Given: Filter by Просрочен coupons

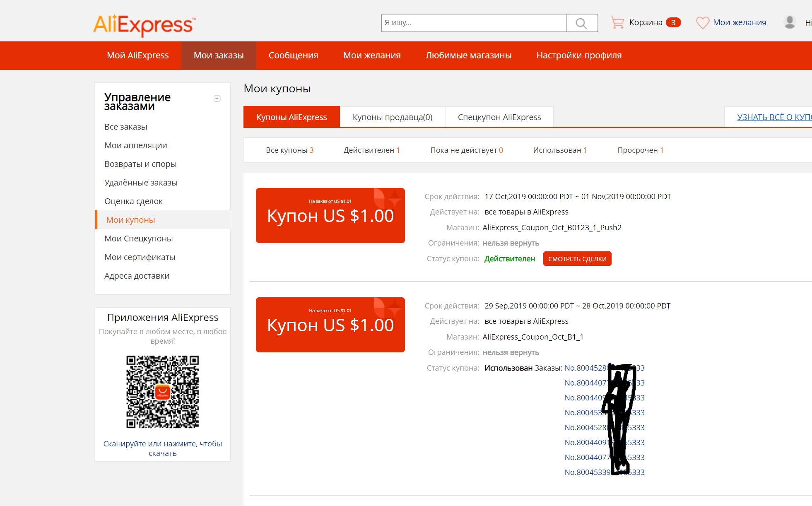Looking at the screenshot, I should (x=640, y=150).
